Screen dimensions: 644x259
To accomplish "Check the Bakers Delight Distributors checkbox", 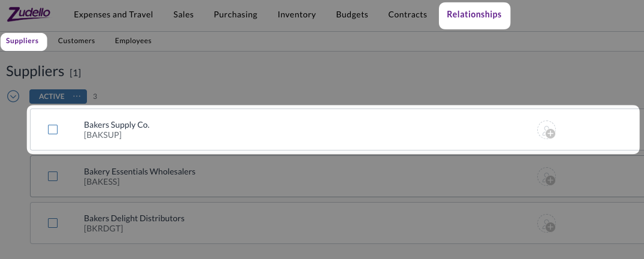I will 53,223.
